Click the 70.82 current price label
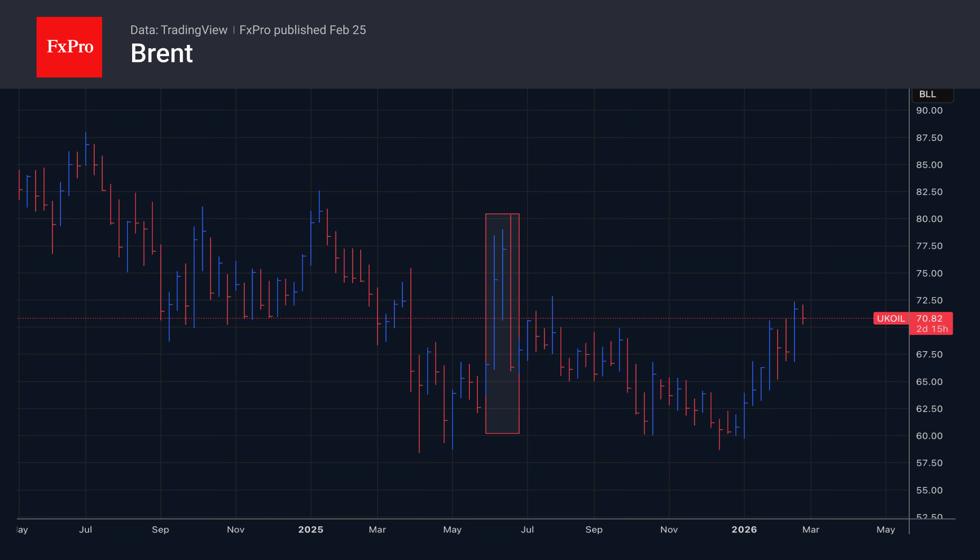980x560 pixels. click(929, 318)
